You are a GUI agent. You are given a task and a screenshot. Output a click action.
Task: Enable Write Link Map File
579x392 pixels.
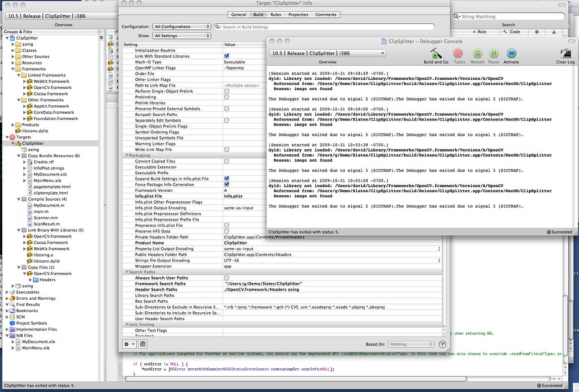(227, 149)
